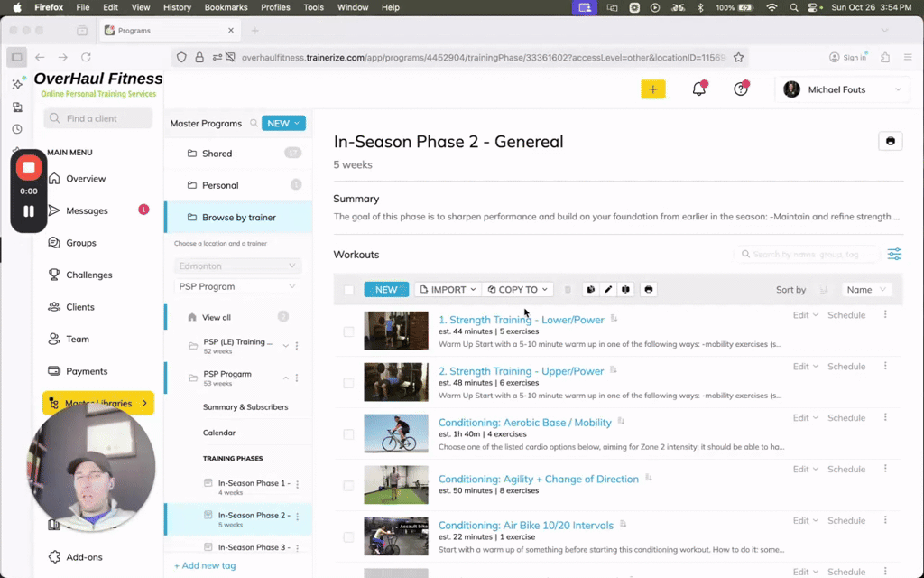This screenshot has height=578, width=924.
Task: Check the Agility + Change of Direction checkbox
Action: tap(349, 485)
